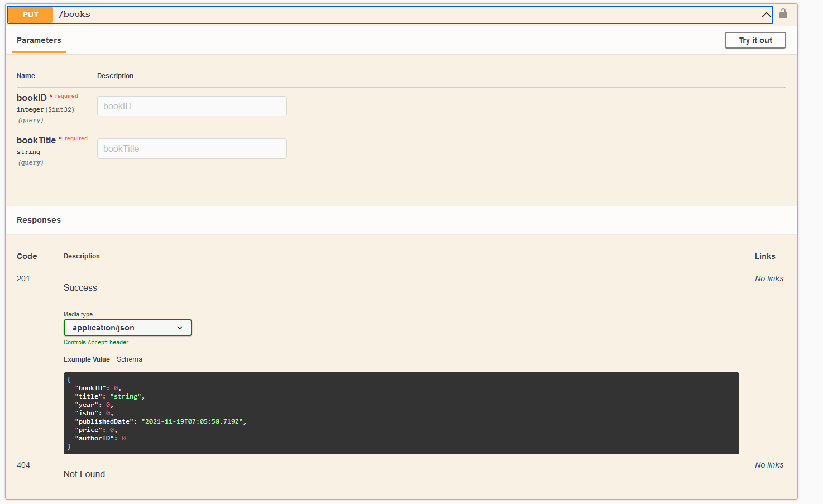Click the bookTitle input field
The height and width of the screenshot is (504, 823).
[192, 148]
